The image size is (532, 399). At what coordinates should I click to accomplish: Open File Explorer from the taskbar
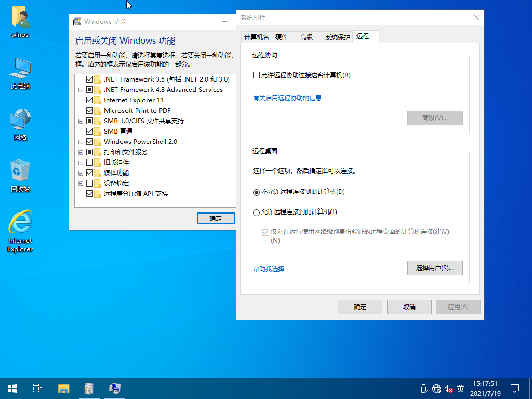(x=63, y=389)
